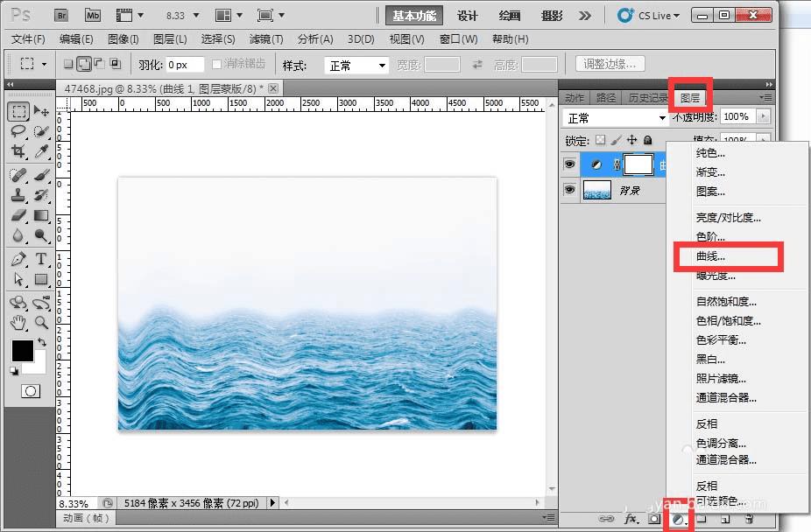Toggle the lock transparent pixels option

coord(600,140)
